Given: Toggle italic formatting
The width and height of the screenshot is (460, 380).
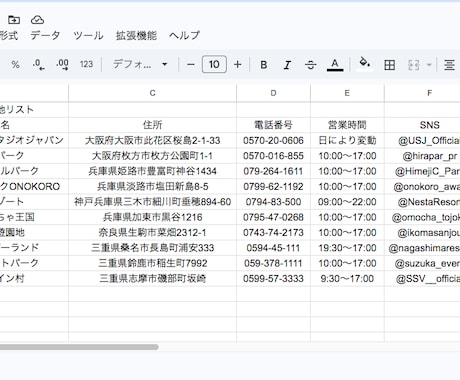Looking at the screenshot, I should coord(287,65).
